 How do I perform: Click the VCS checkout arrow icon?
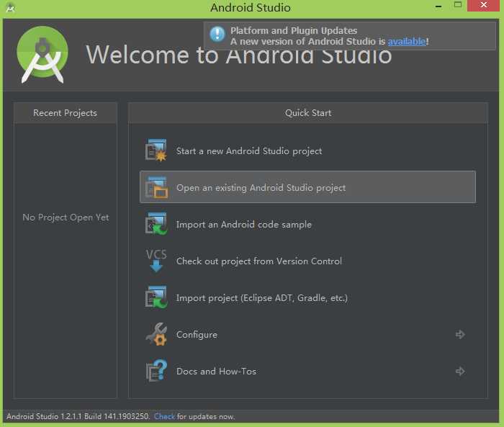pyautogui.click(x=156, y=261)
